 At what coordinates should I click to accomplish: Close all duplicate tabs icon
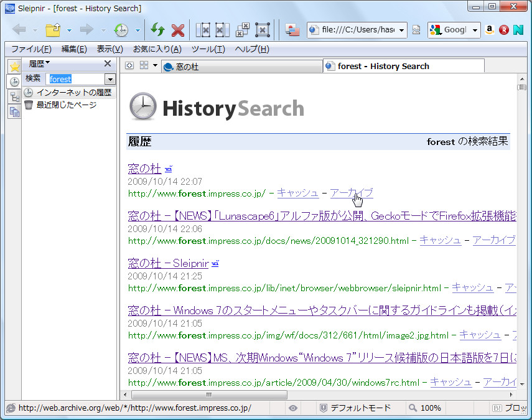pyautogui.click(x=243, y=30)
